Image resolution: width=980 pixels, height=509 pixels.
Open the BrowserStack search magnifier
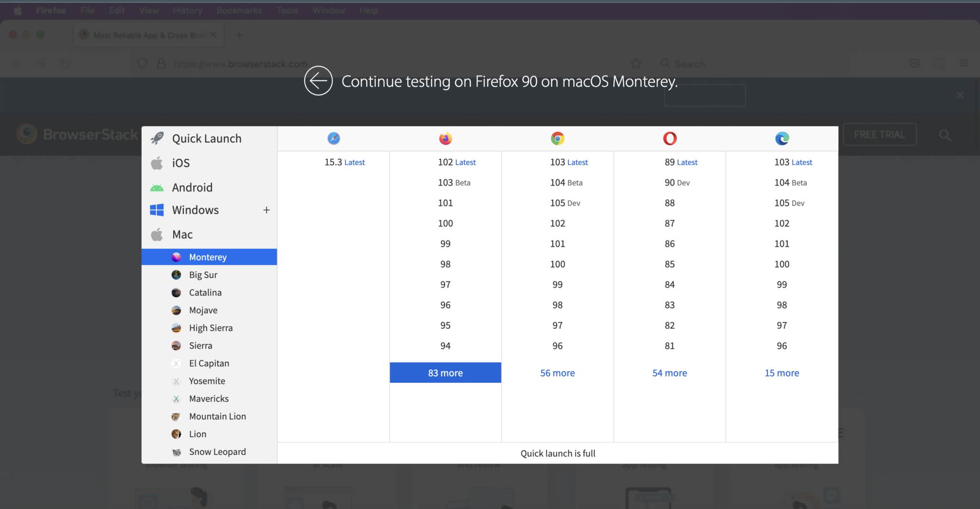(x=945, y=135)
